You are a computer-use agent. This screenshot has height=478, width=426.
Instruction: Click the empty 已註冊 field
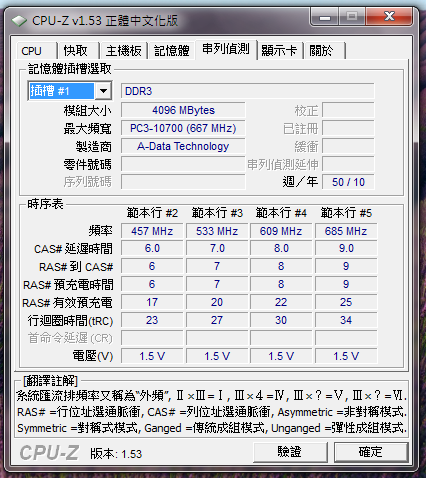pyautogui.click(x=348, y=128)
